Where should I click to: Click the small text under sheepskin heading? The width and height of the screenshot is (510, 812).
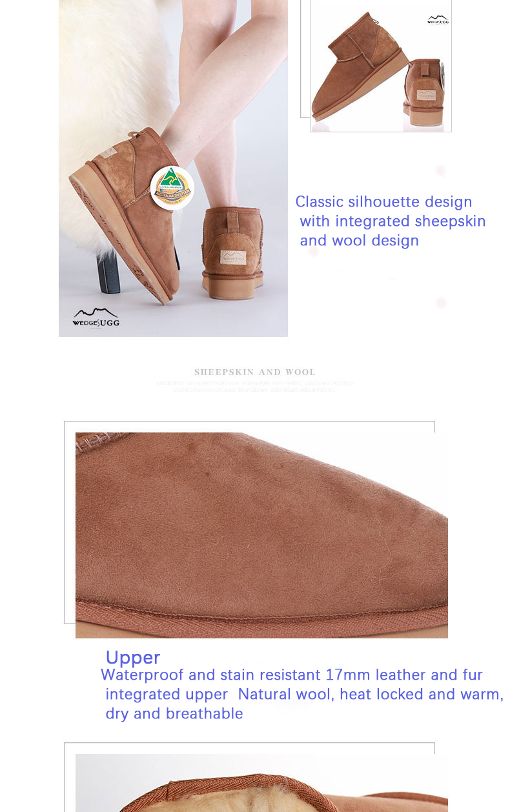click(x=255, y=387)
